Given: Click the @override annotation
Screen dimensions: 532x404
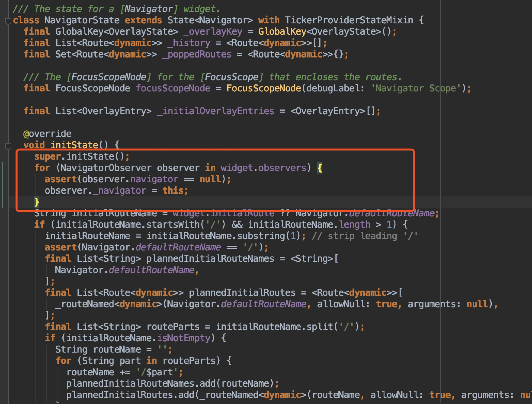Looking at the screenshot, I should [x=47, y=134].
